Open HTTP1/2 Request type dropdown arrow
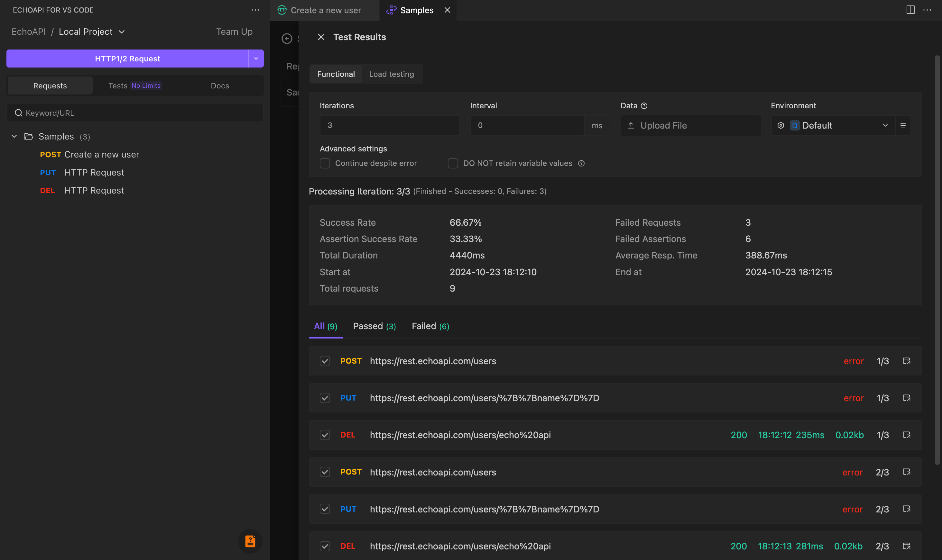Image resolution: width=942 pixels, height=560 pixels. (256, 59)
